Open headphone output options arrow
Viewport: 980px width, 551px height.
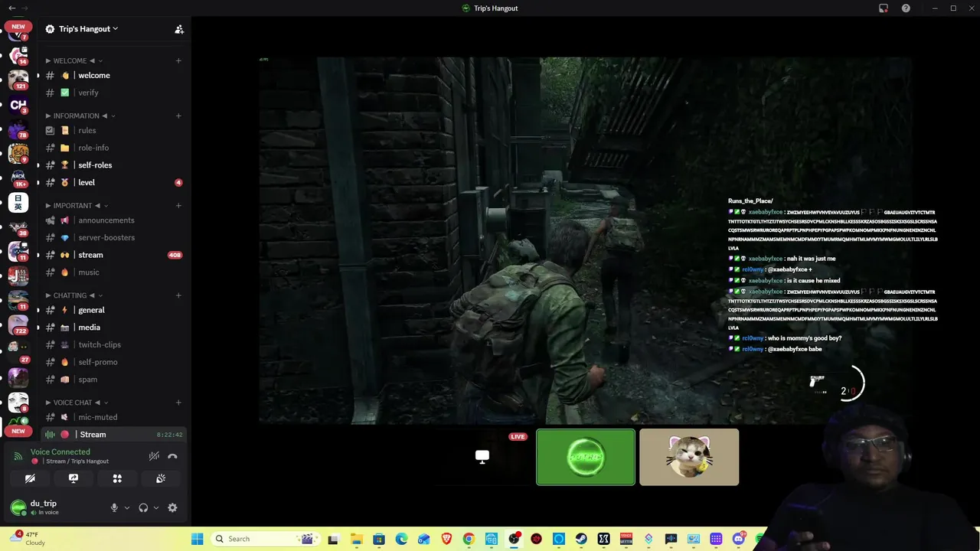pyautogui.click(x=156, y=507)
